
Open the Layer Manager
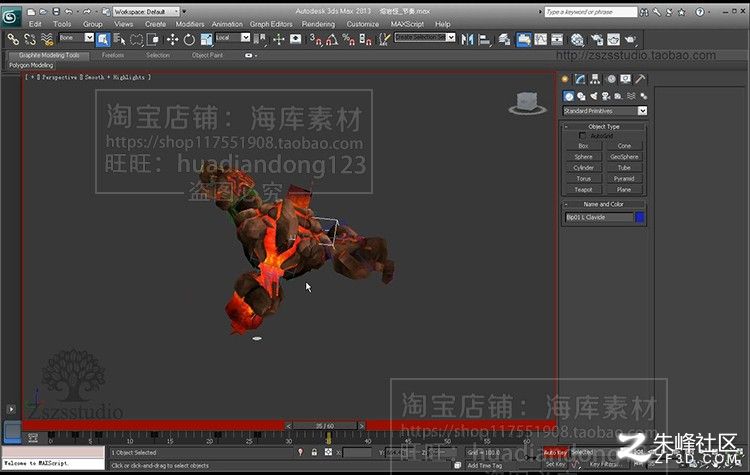point(504,39)
